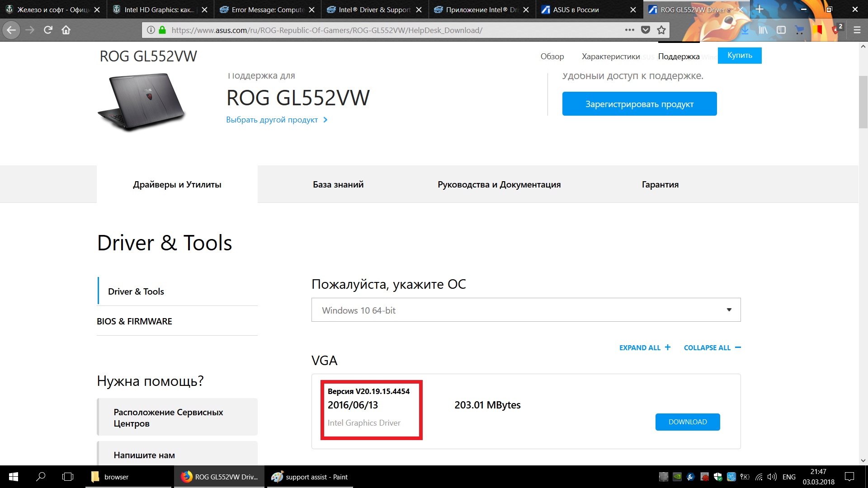Screen dimensions: 868x488
Task: Click the page vertical scrollbar thumb
Action: (x=863, y=102)
